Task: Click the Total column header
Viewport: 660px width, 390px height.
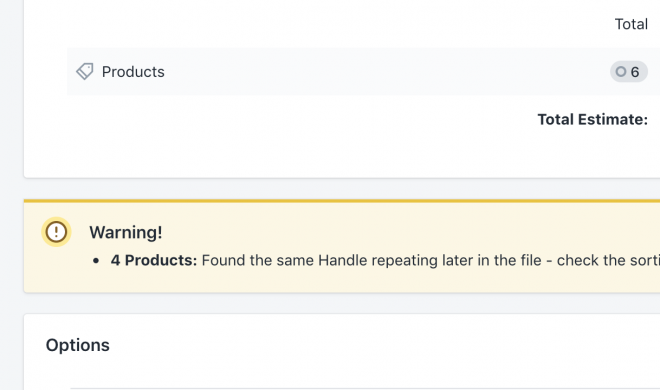Action: pos(631,24)
